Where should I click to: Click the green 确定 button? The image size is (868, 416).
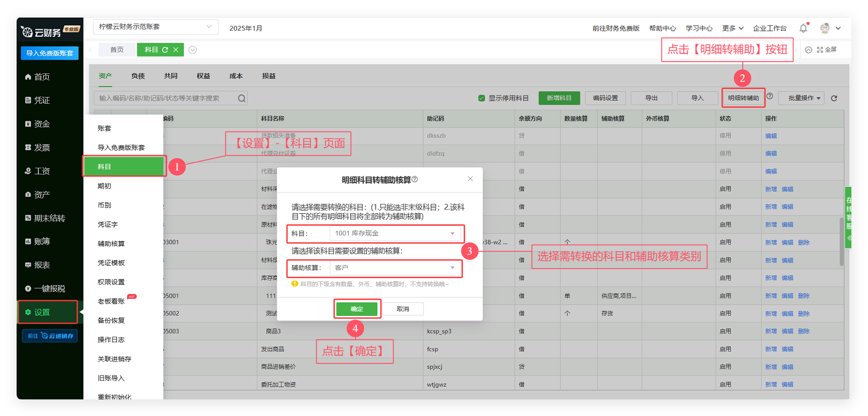click(357, 309)
